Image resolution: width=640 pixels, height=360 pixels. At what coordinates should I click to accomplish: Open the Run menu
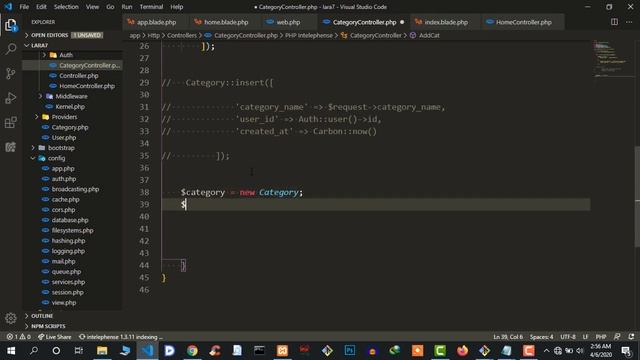click(x=127, y=7)
